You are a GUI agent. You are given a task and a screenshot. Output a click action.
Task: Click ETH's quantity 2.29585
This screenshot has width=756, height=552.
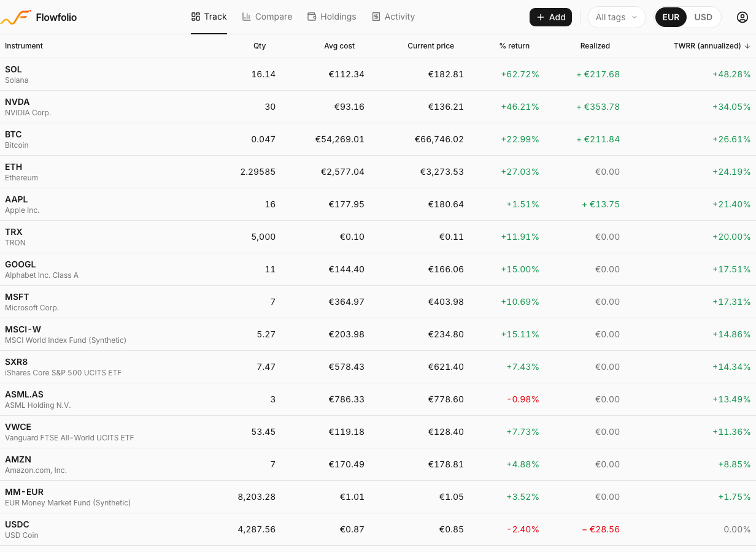point(258,172)
